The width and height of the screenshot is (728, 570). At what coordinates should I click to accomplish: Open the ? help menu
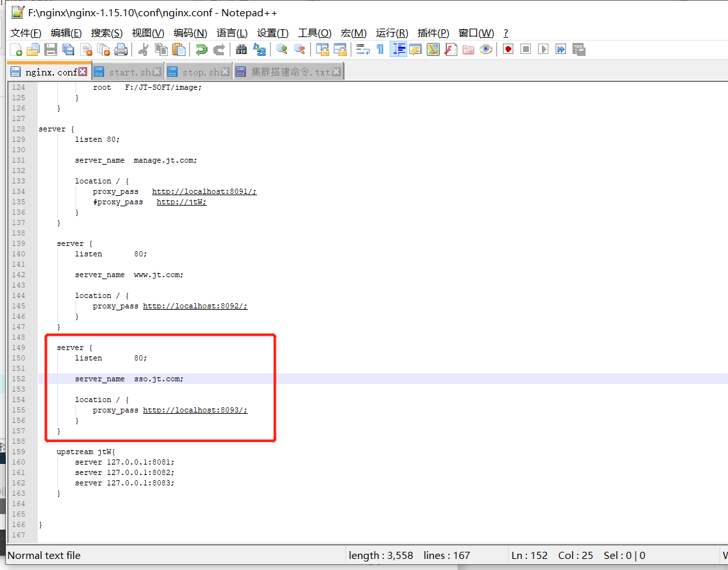click(506, 33)
